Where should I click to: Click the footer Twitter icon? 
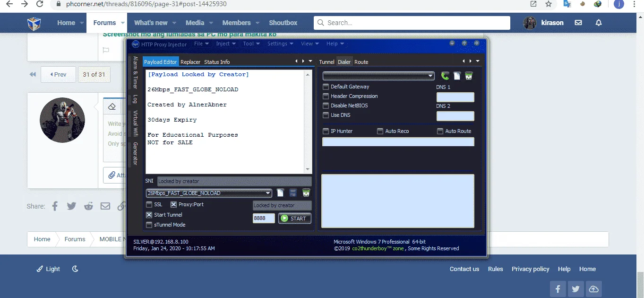pyautogui.click(x=575, y=289)
